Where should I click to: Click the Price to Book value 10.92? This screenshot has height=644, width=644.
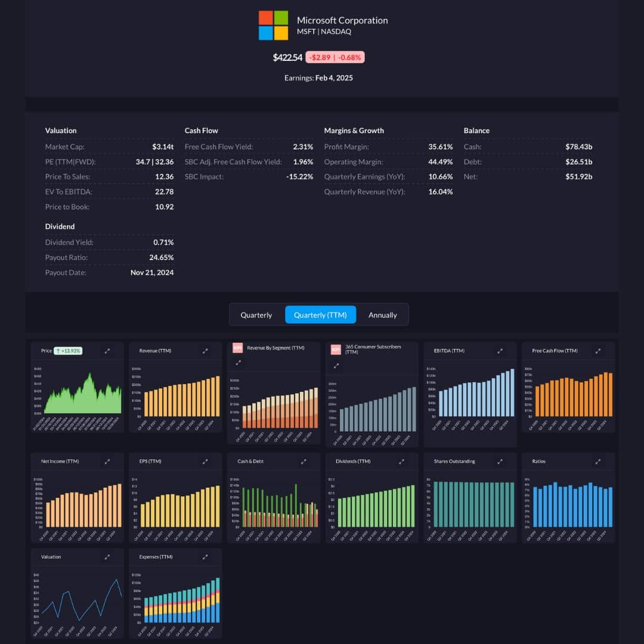coord(165,207)
